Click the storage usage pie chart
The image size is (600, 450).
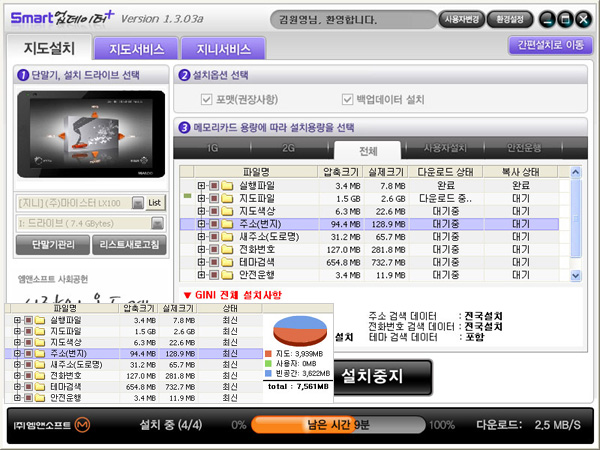tap(300, 331)
